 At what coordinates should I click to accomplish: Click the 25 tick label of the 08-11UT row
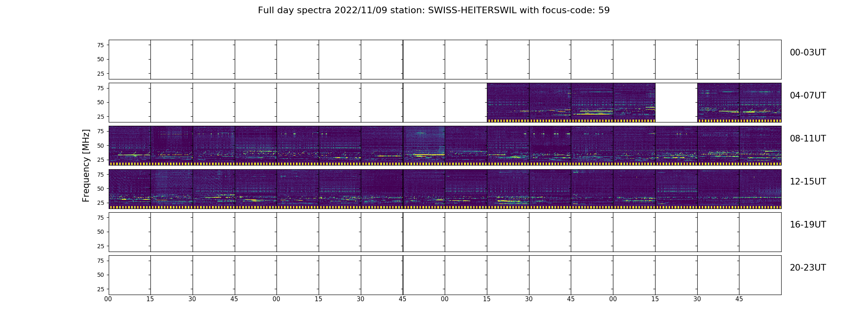click(100, 160)
